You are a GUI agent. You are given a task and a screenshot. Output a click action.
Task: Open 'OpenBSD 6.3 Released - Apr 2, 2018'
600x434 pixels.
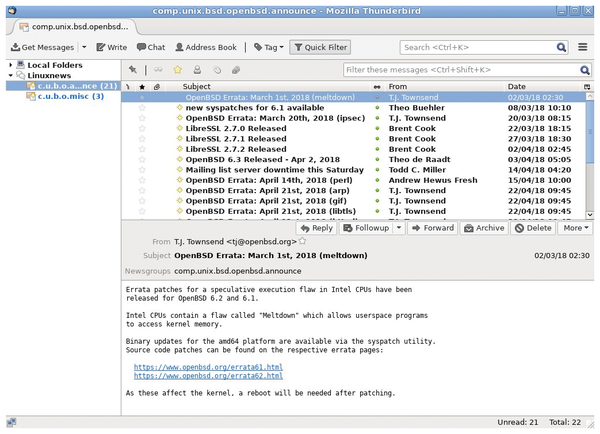262,160
